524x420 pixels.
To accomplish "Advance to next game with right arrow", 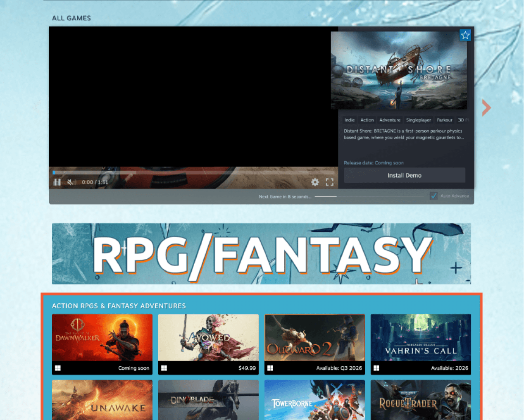I will 486,107.
